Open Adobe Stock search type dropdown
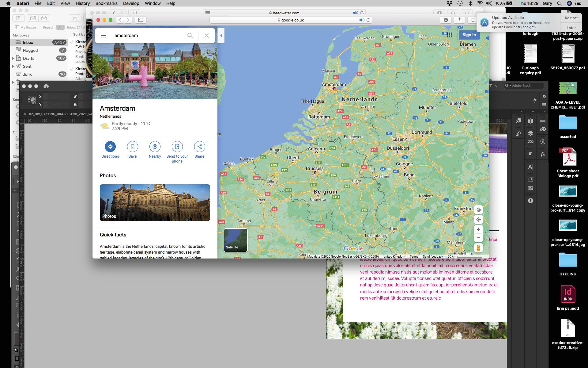Image resolution: width=588 pixels, height=368 pixels. pyautogui.click(x=508, y=86)
